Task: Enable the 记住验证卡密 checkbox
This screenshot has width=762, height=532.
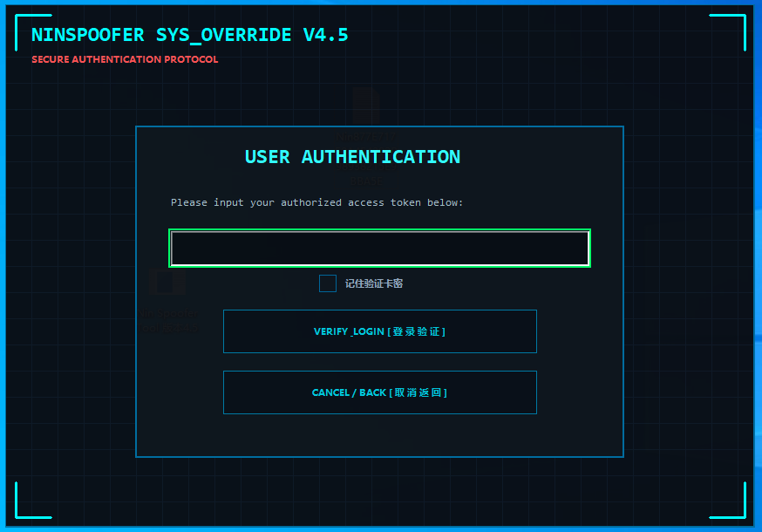Action: coord(328,283)
